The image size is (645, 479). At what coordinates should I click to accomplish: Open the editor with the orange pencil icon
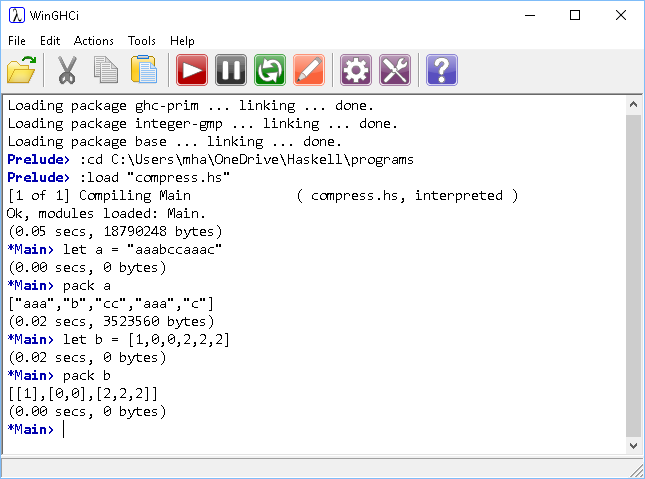pos(309,70)
